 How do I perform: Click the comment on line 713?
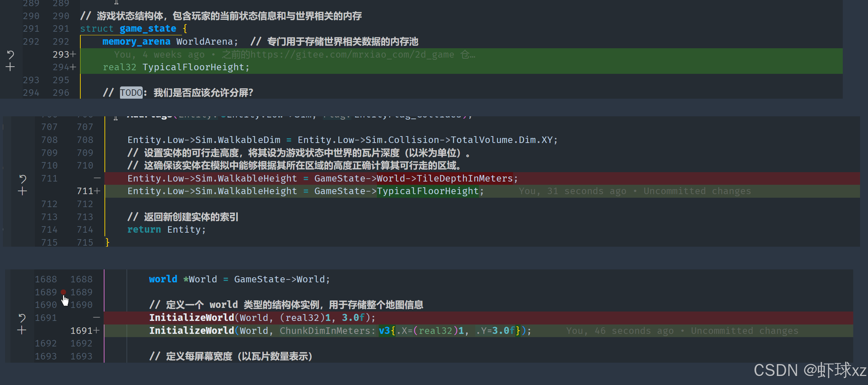click(183, 217)
